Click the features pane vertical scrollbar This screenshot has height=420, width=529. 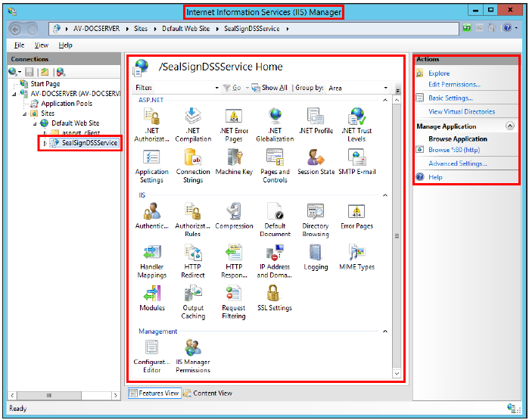pyautogui.click(x=397, y=235)
